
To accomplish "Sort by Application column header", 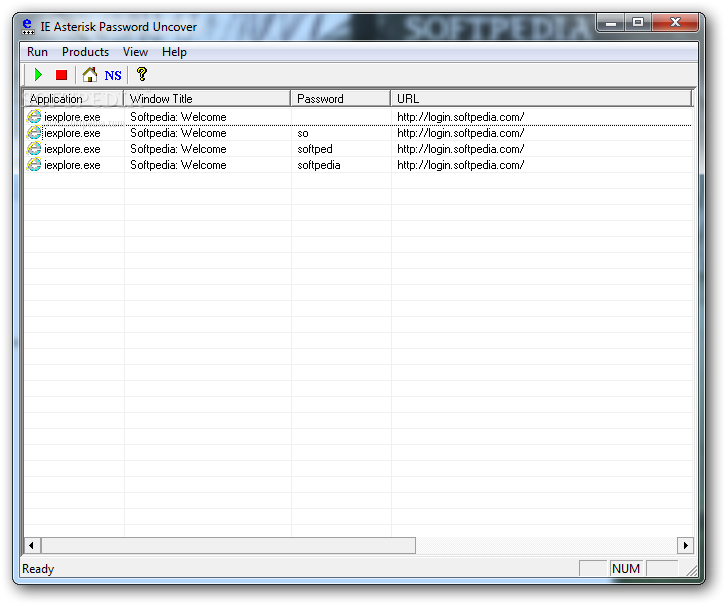I will 73,99.
